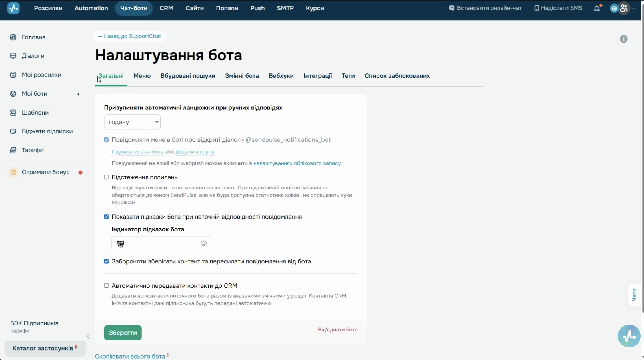Click the phone icon beside Надіслати SMS

(537, 8)
